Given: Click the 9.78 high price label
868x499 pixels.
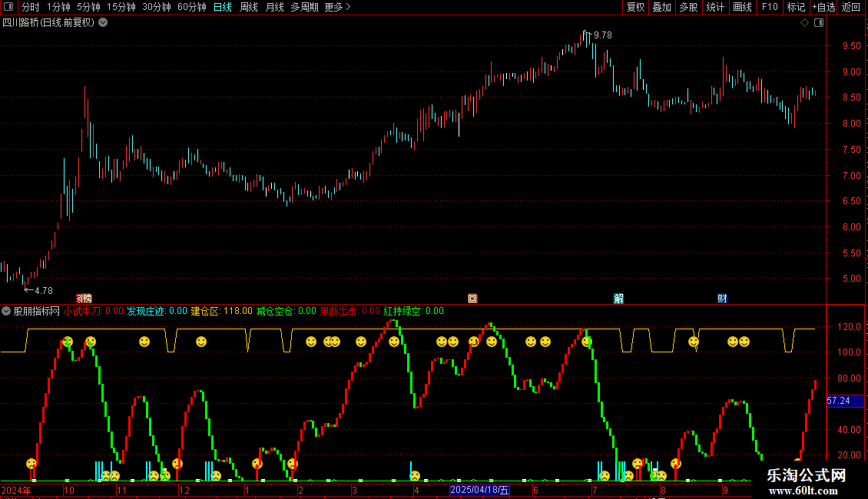Looking at the screenshot, I should click(603, 35).
